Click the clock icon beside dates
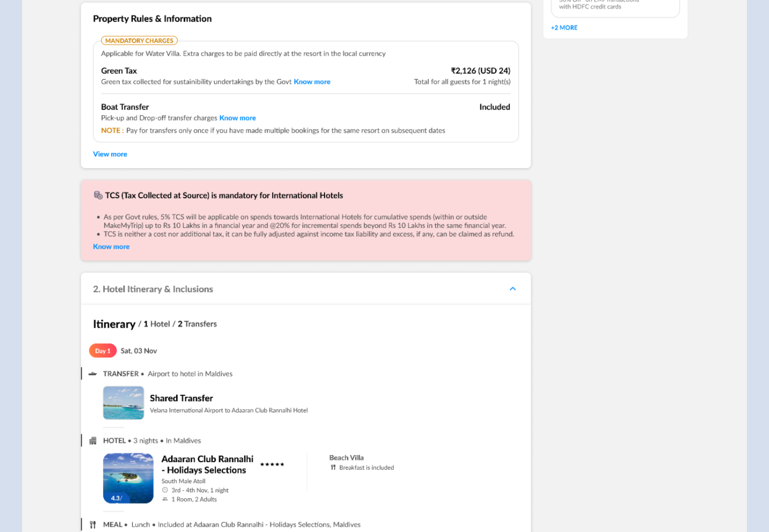This screenshot has height=532, width=769. [165, 490]
